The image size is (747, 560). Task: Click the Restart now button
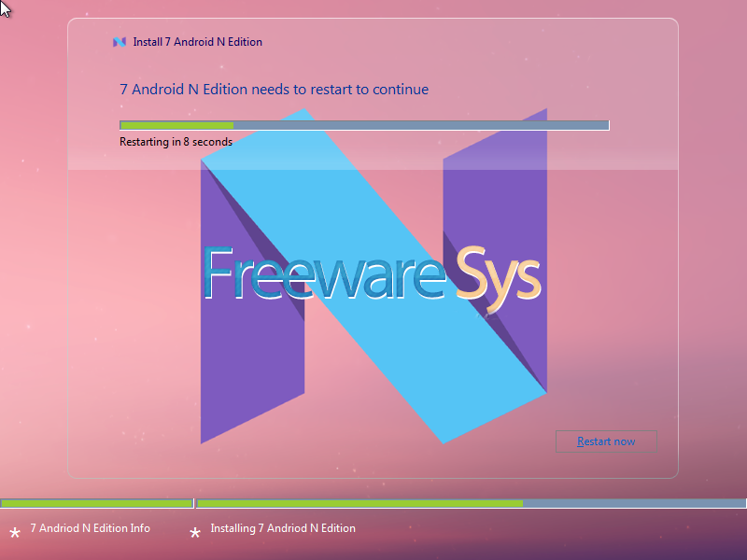click(606, 441)
